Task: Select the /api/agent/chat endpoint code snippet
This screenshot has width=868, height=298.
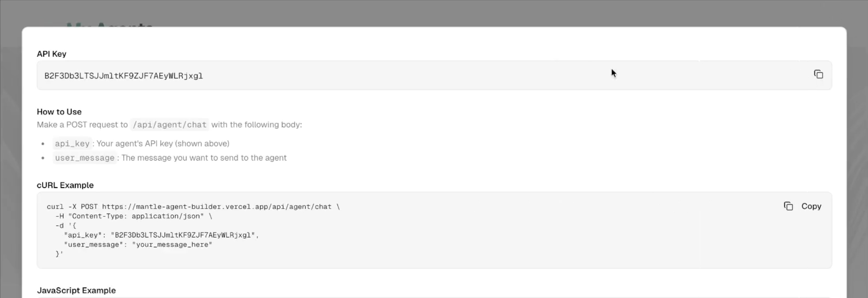Action: 169,125
